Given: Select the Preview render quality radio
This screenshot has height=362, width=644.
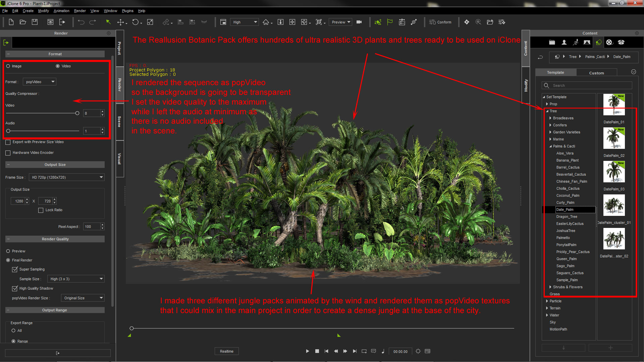Looking at the screenshot, I should click(x=8, y=251).
